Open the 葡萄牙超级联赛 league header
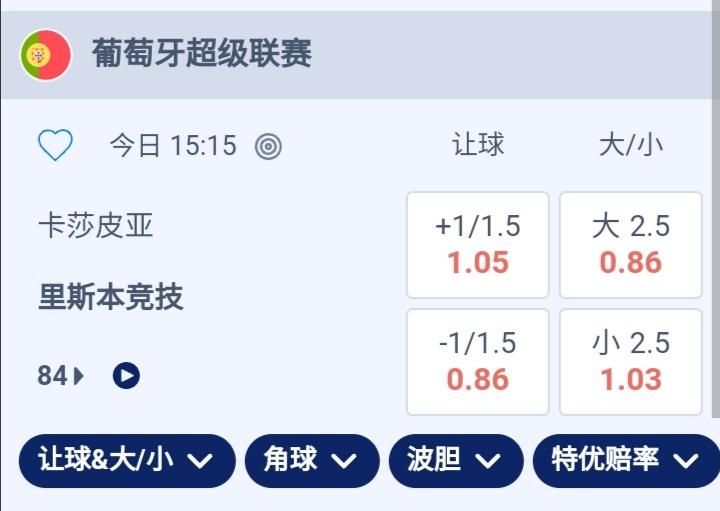This screenshot has width=720, height=511. click(202, 53)
